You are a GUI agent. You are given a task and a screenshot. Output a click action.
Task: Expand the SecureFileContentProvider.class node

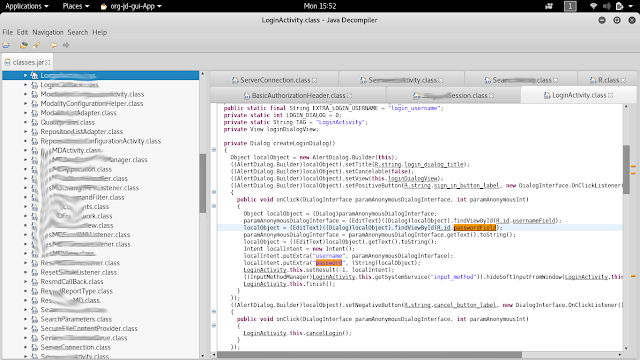(x=25, y=329)
